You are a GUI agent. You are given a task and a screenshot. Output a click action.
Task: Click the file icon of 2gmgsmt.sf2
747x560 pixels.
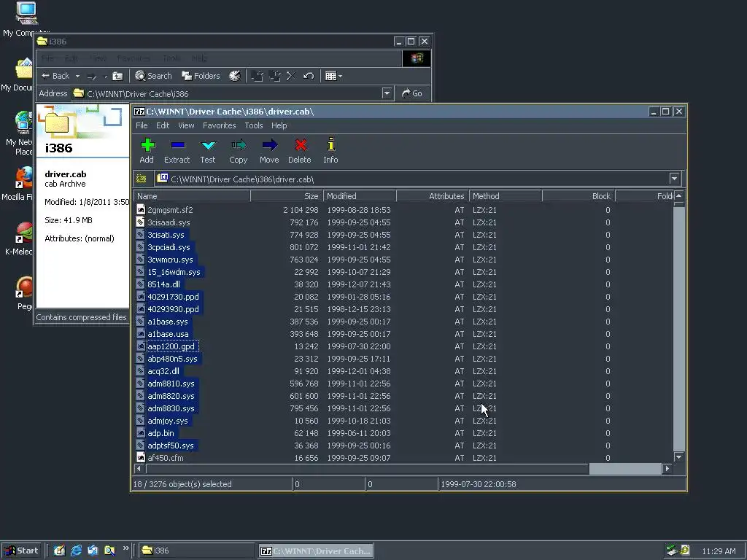[x=141, y=209]
